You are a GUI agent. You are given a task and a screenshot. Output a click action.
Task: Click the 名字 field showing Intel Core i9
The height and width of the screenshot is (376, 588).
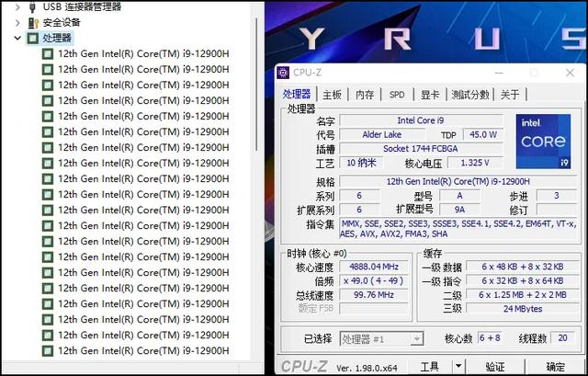421,120
